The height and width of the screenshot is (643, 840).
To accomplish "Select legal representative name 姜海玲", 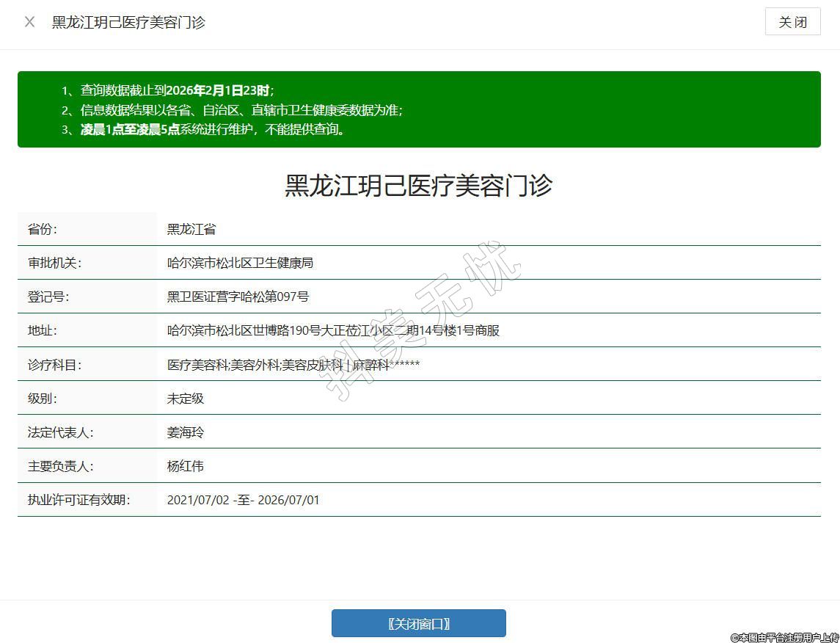I will [x=186, y=432].
